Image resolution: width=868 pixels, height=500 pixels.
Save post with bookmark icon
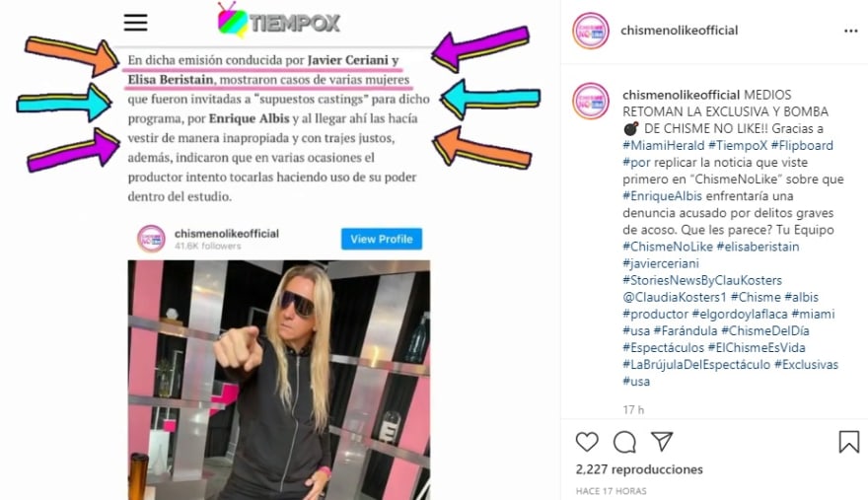point(848,442)
